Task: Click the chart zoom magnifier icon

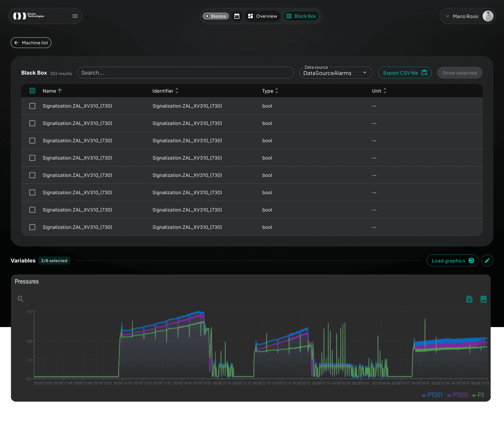Action: 20,299
